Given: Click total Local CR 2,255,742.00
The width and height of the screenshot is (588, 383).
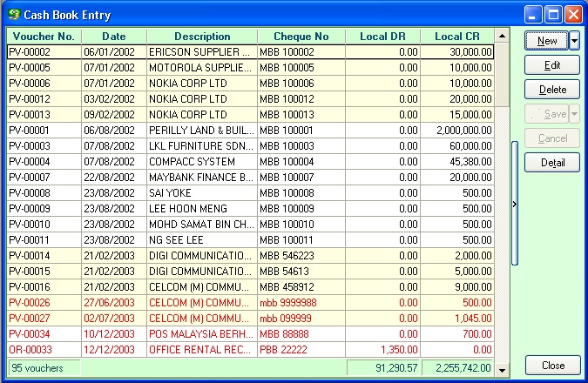Looking at the screenshot, I should (457, 368).
